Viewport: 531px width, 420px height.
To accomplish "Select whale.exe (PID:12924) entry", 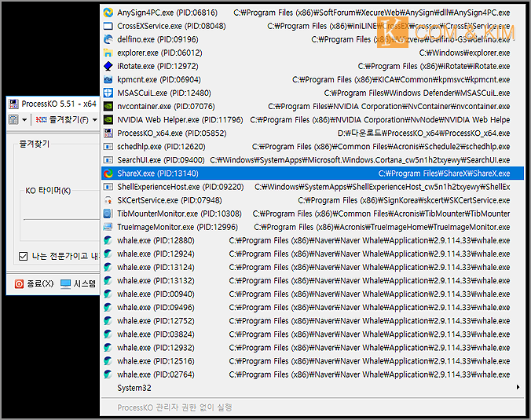I will pos(312,254).
